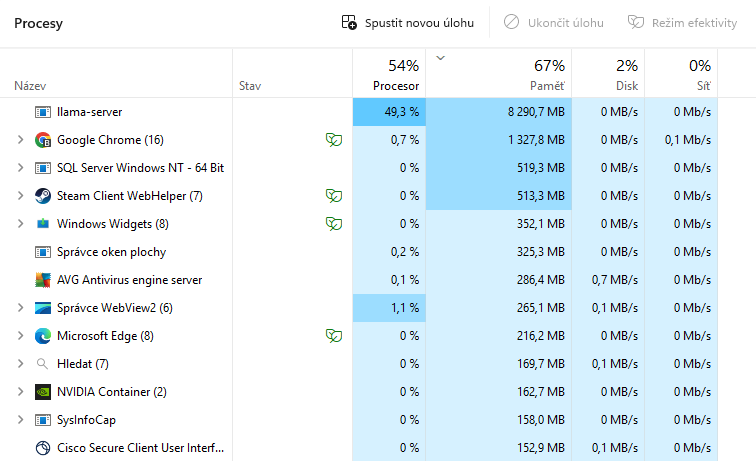This screenshot has width=756, height=461.
Task: Click the 1 327,8 MB memory value
Action: tap(536, 140)
